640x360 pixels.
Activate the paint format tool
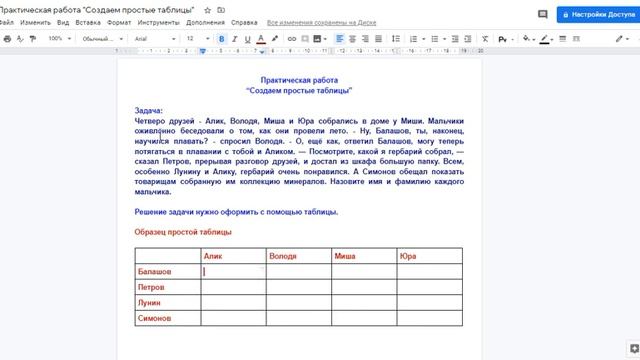pyautogui.click(x=33, y=39)
